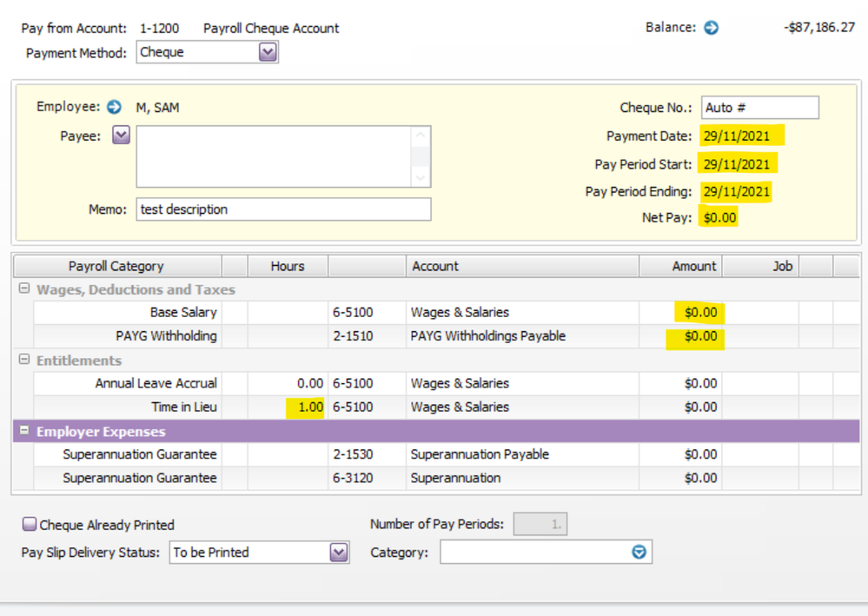Click the Cheque No. field
Viewport: 868px width, 616px height.
pyautogui.click(x=759, y=108)
